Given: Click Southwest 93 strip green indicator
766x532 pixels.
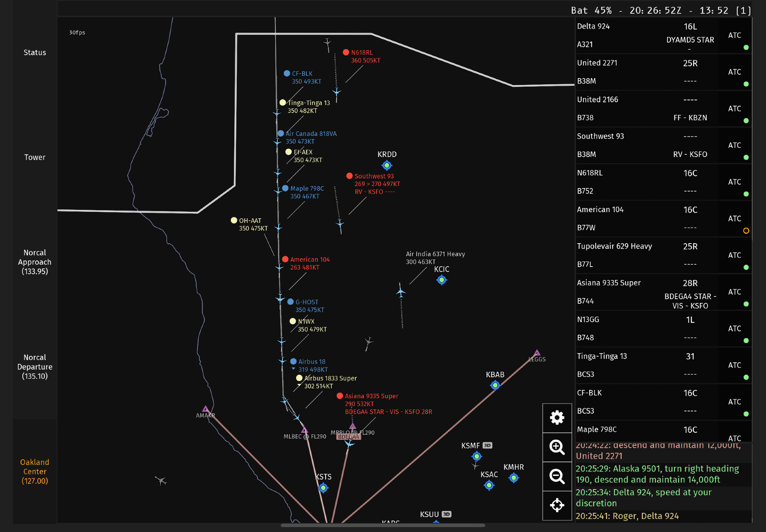Looking at the screenshot, I should [x=746, y=157].
